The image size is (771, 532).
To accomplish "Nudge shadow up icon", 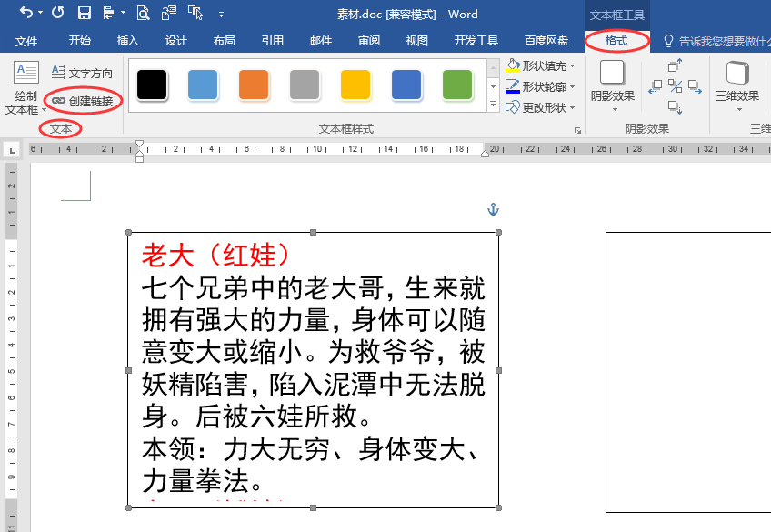I will pos(676,65).
